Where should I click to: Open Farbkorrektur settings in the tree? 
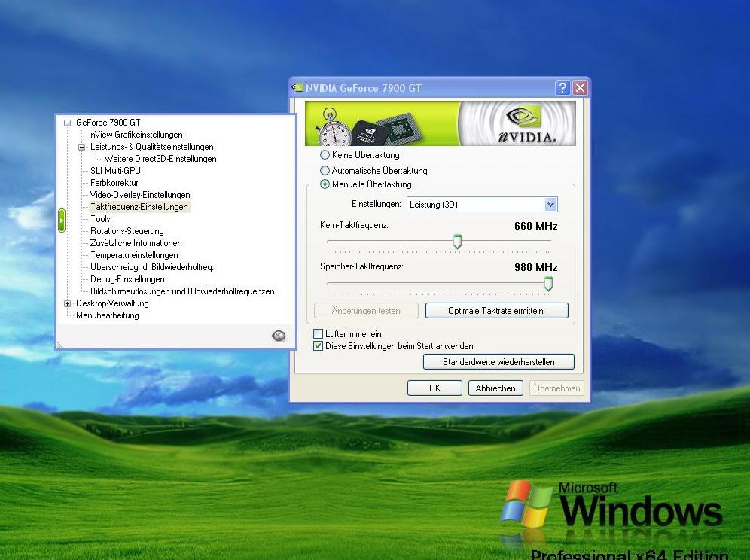[x=114, y=183]
